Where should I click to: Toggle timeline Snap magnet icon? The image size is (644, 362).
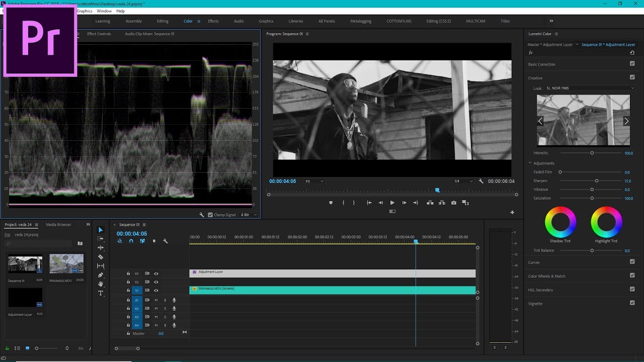131,241
